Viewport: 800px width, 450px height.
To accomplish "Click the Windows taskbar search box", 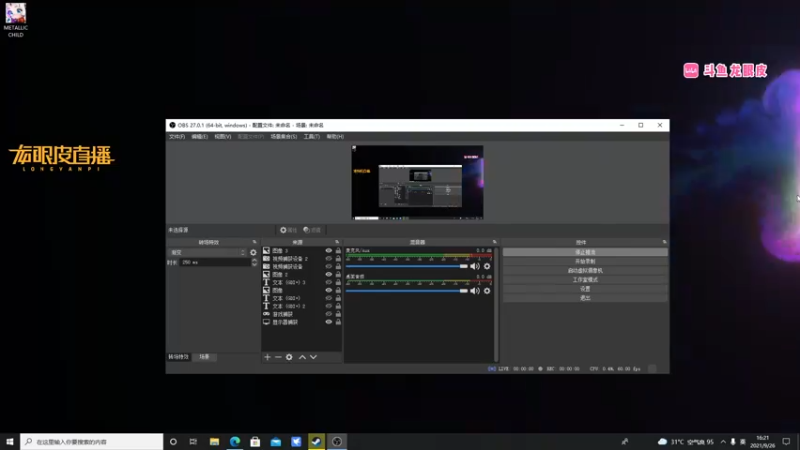I will (x=92, y=441).
